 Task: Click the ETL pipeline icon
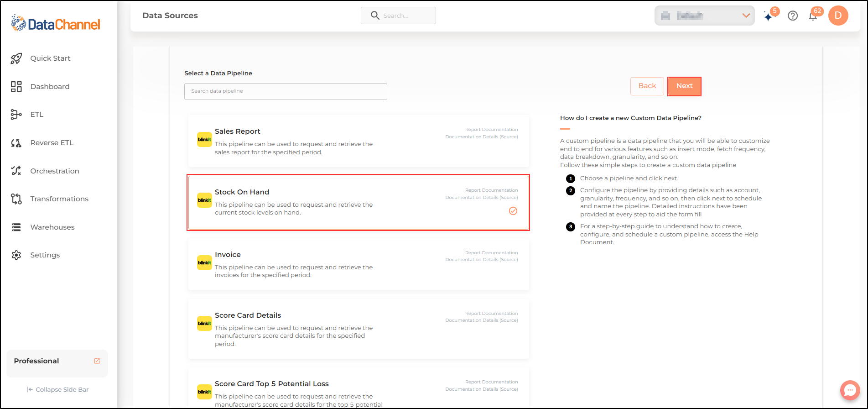click(x=16, y=115)
